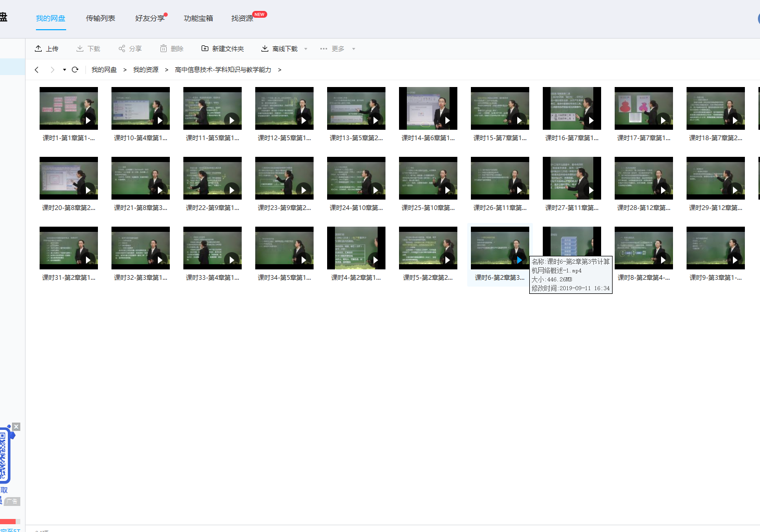
Task: Click the forward navigation arrow icon
Action: 52,70
